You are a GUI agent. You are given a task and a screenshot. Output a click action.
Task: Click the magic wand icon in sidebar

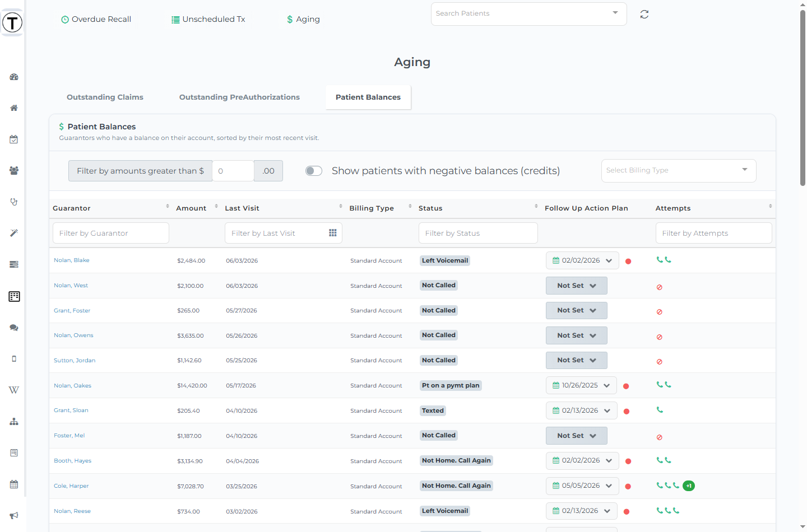click(x=14, y=233)
